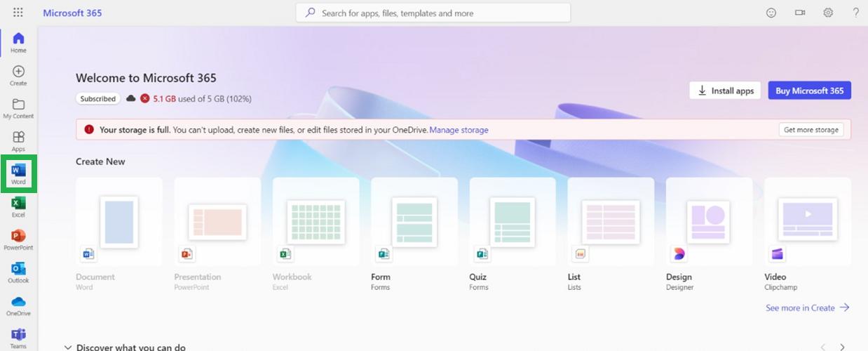
Task: Open the Create page from sidebar
Action: click(x=18, y=75)
